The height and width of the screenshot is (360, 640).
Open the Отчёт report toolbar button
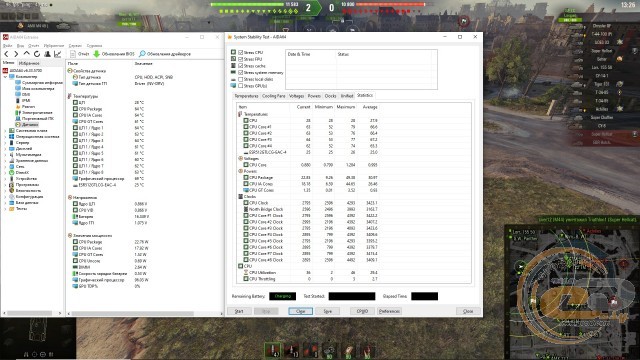pos(80,54)
